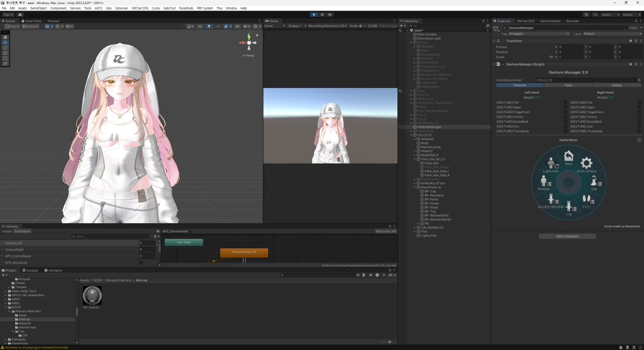This screenshot has width=644, height=350.
Task: Select the Move tool in Scene toolbar
Action: (x=5, y=42)
